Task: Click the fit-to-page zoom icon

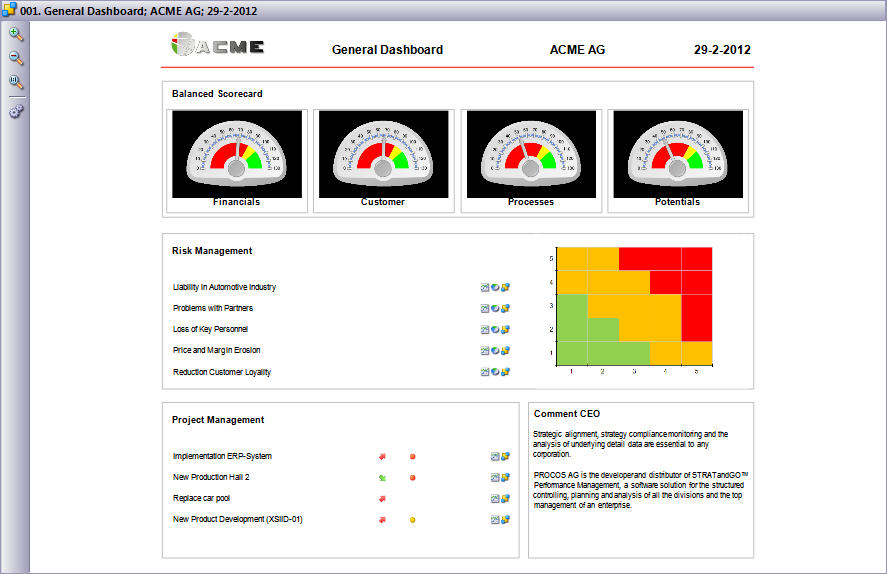Action: [16, 82]
